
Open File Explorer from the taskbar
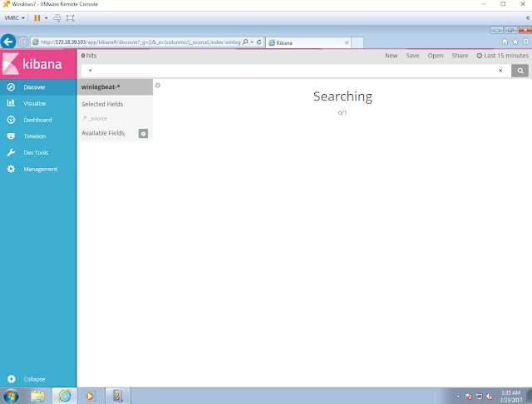click(38, 396)
